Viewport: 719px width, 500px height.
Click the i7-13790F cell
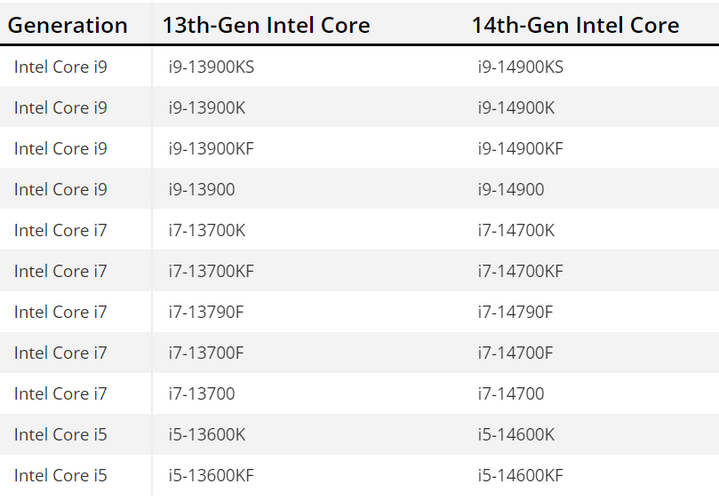pyautogui.click(x=205, y=313)
